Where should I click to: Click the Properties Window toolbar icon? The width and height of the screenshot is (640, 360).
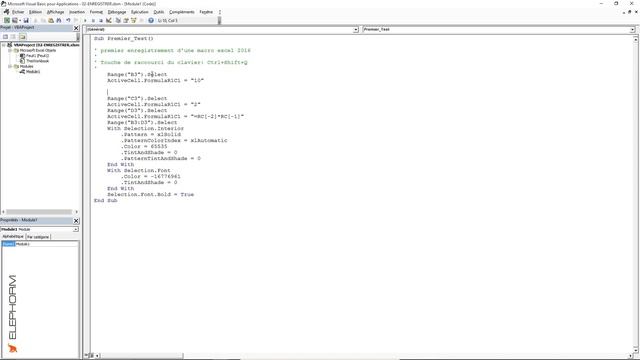coord(126,20)
